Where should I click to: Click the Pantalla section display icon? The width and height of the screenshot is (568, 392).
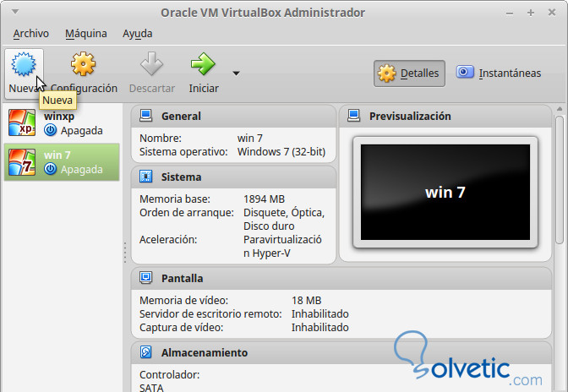pyautogui.click(x=145, y=278)
